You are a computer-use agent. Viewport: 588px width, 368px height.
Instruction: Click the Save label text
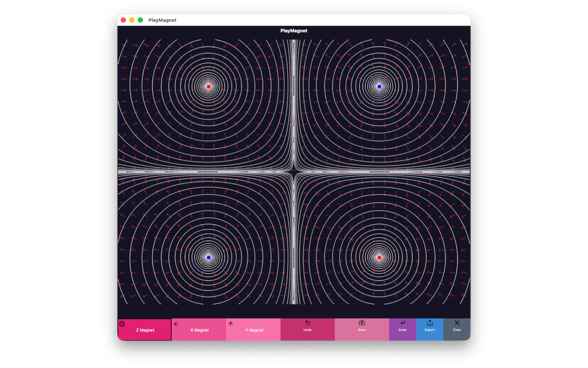[x=362, y=330]
